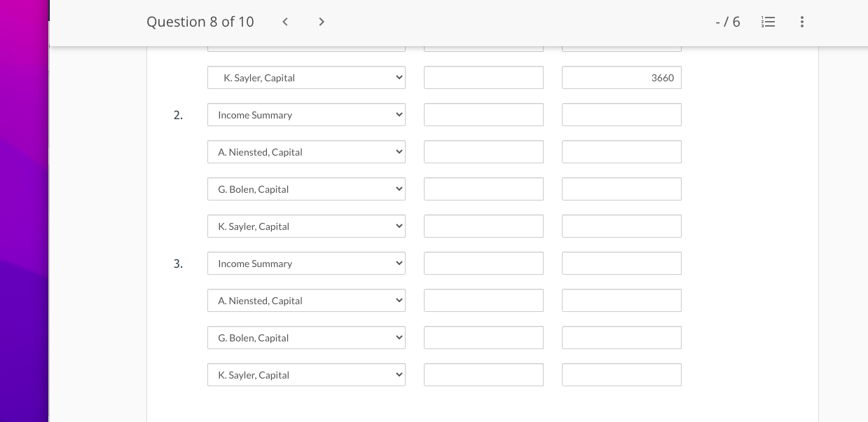Click entry 2 A. Niensted's second amount field
Image resolution: width=868 pixels, height=422 pixels.
(x=621, y=152)
